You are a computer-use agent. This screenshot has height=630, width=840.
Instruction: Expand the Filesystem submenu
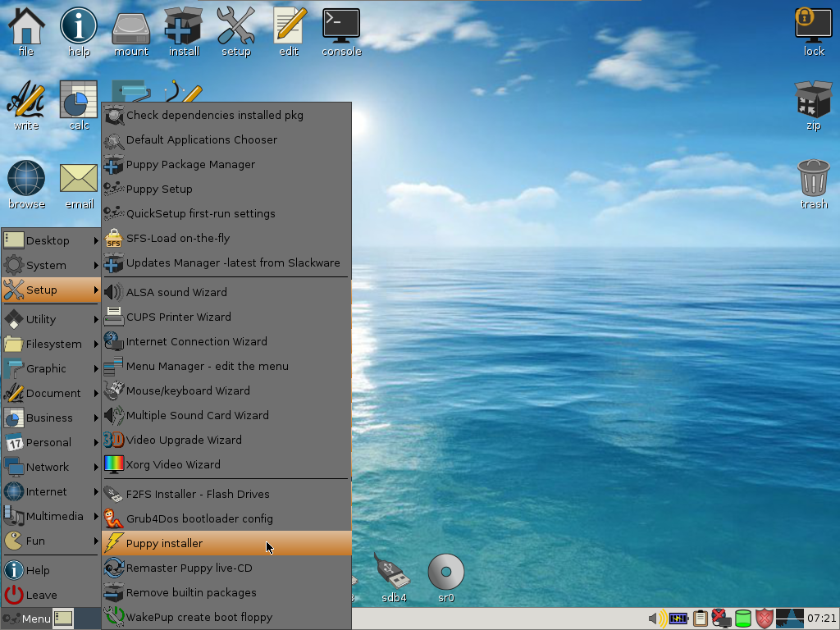[51, 344]
